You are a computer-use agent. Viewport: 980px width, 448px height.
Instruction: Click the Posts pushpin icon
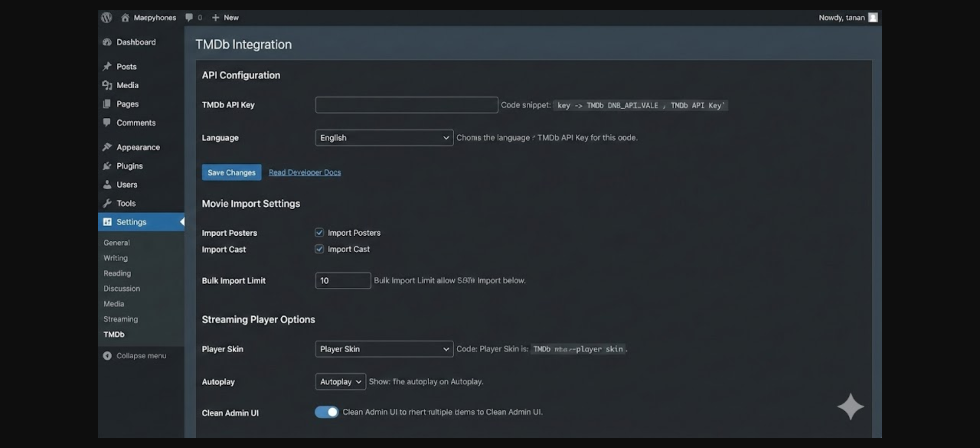pyautogui.click(x=107, y=66)
